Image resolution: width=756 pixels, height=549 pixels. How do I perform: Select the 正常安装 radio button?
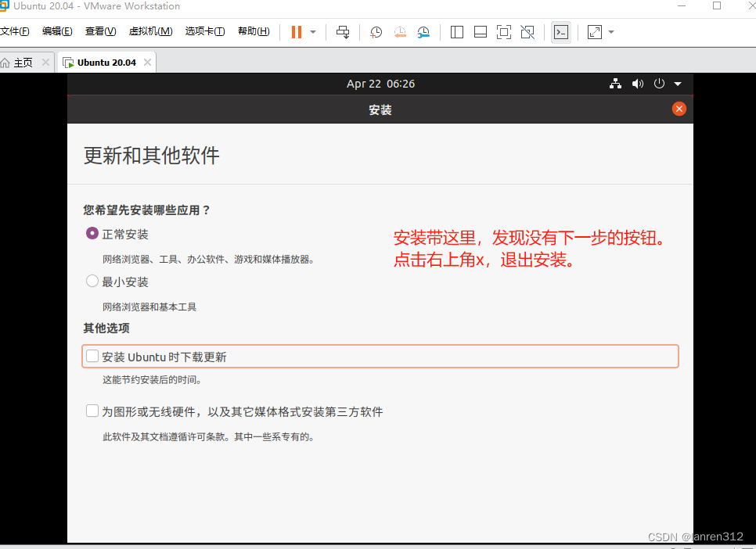[92, 233]
